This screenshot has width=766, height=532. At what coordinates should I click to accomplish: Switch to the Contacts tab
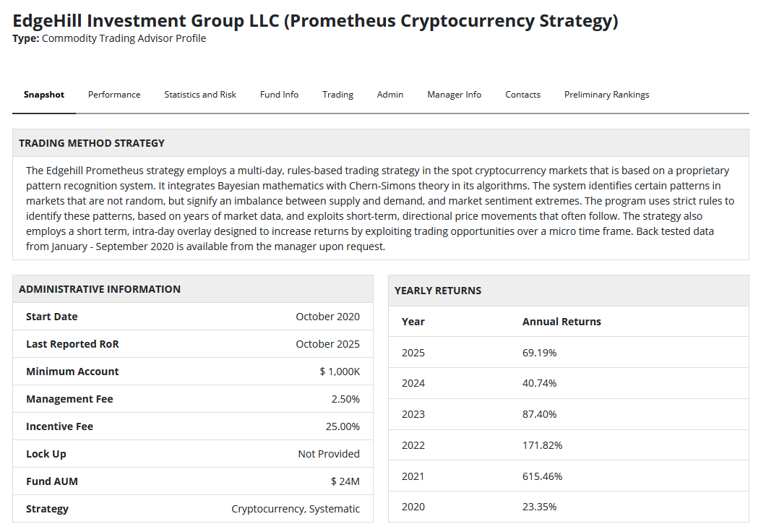(522, 95)
